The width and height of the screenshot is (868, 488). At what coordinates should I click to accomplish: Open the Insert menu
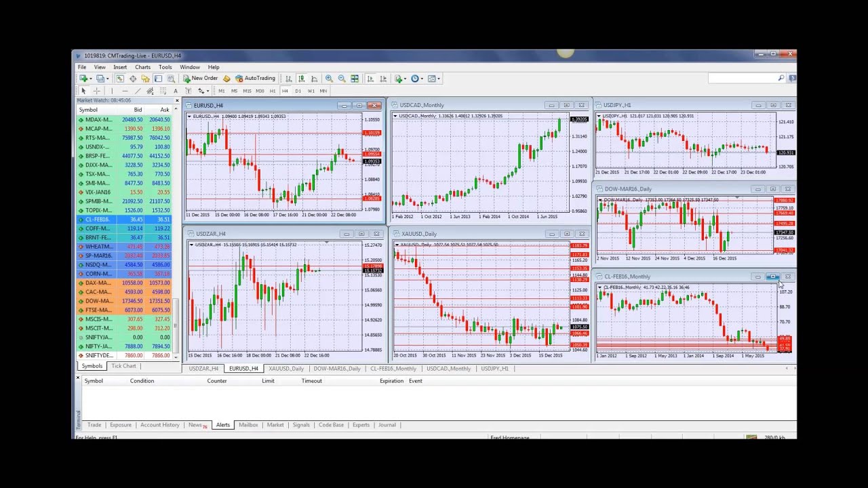[120, 67]
